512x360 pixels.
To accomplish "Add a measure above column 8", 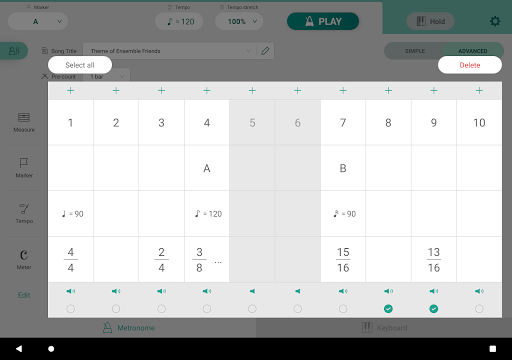I will click(388, 90).
